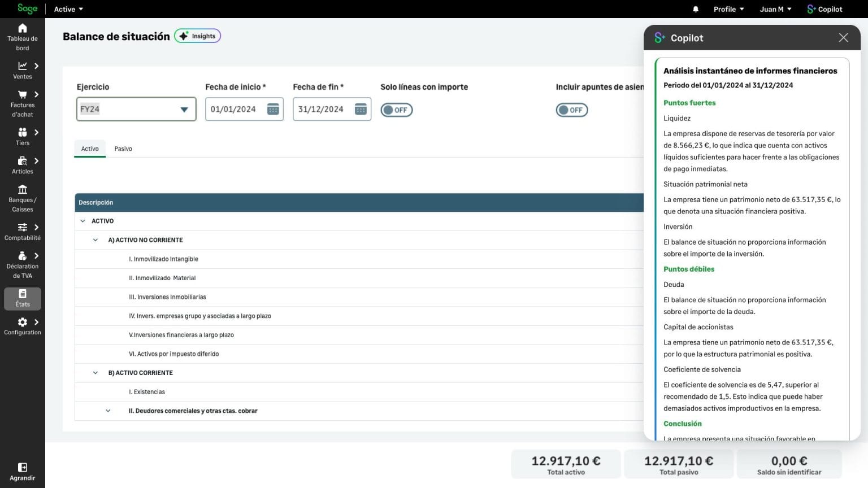Open the Tableau de bord sidebar icon
This screenshot has height=488, width=868.
tap(23, 28)
